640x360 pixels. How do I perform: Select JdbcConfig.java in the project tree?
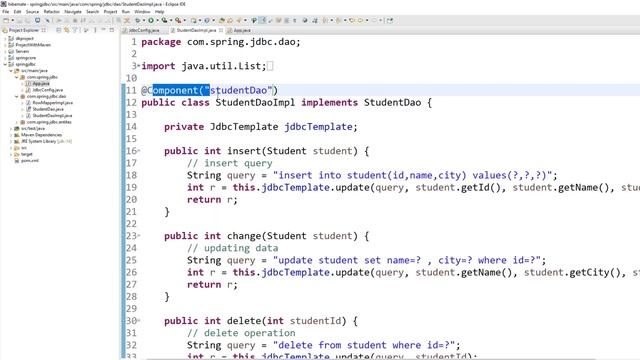47,90
